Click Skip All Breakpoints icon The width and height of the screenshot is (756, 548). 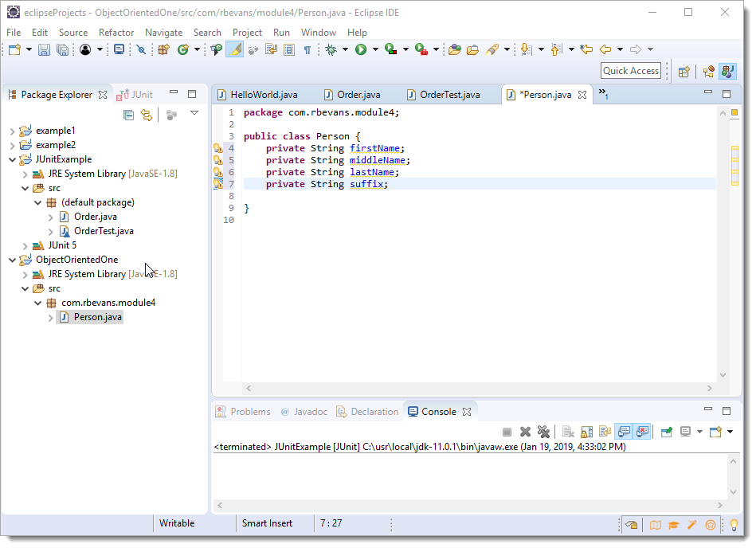click(141, 49)
